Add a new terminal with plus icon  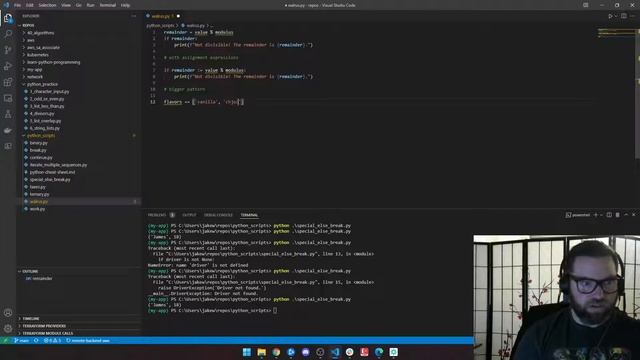pyautogui.click(x=596, y=215)
